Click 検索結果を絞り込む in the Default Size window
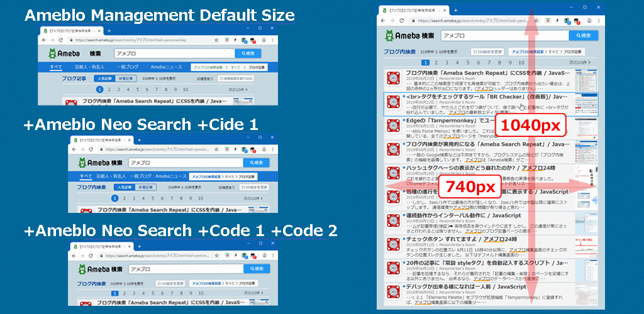The image size is (644, 314). click(236, 78)
